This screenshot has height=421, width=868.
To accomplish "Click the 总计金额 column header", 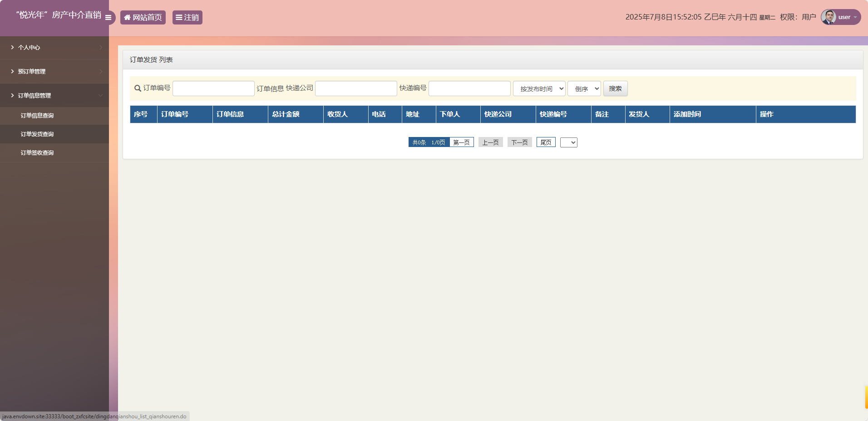I will (296, 114).
